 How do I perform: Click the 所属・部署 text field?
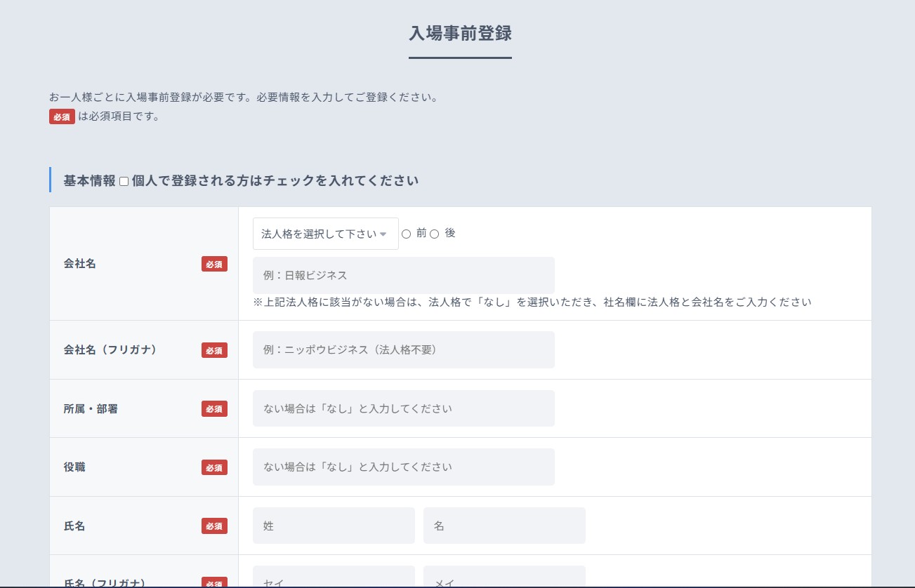coord(403,408)
